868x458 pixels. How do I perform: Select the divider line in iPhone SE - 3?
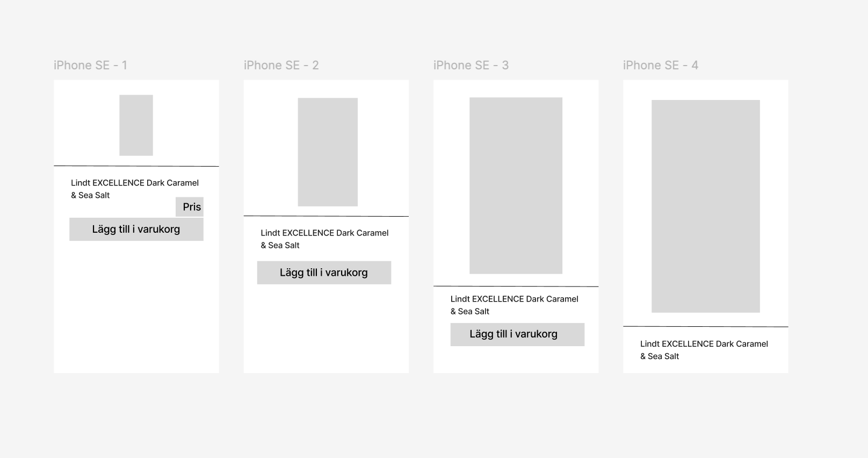(x=516, y=287)
